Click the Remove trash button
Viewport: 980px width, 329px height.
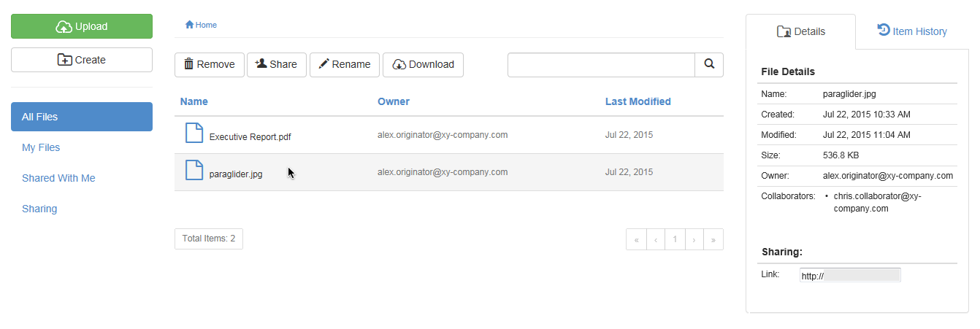pyautogui.click(x=209, y=64)
